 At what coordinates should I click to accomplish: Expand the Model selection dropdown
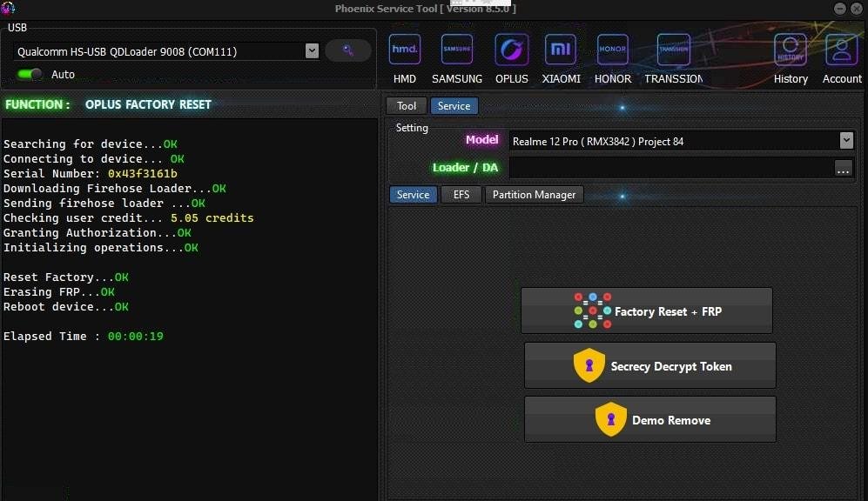[844, 140]
